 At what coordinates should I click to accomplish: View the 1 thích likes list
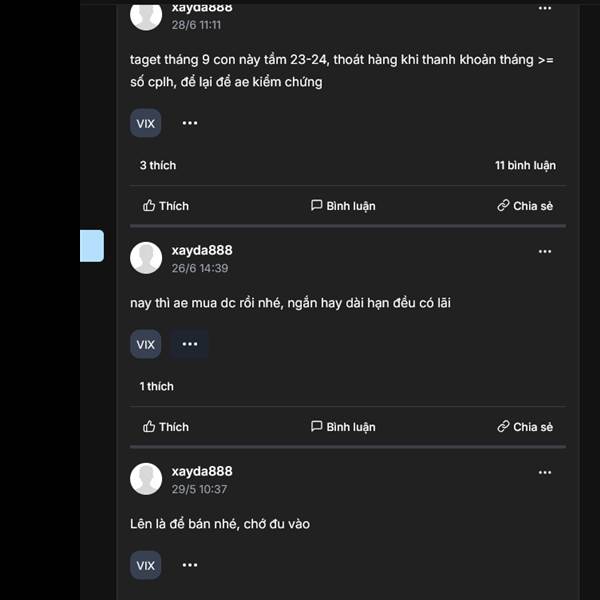[157, 386]
